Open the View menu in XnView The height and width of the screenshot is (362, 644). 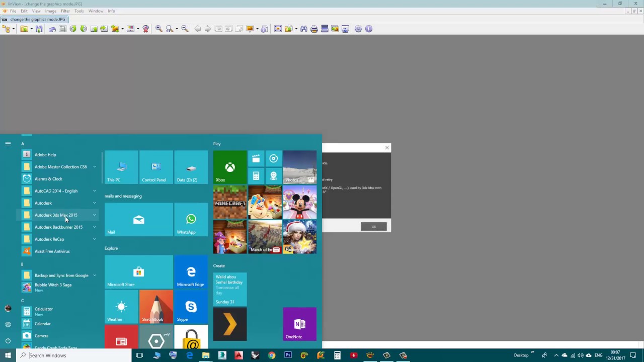(x=36, y=11)
